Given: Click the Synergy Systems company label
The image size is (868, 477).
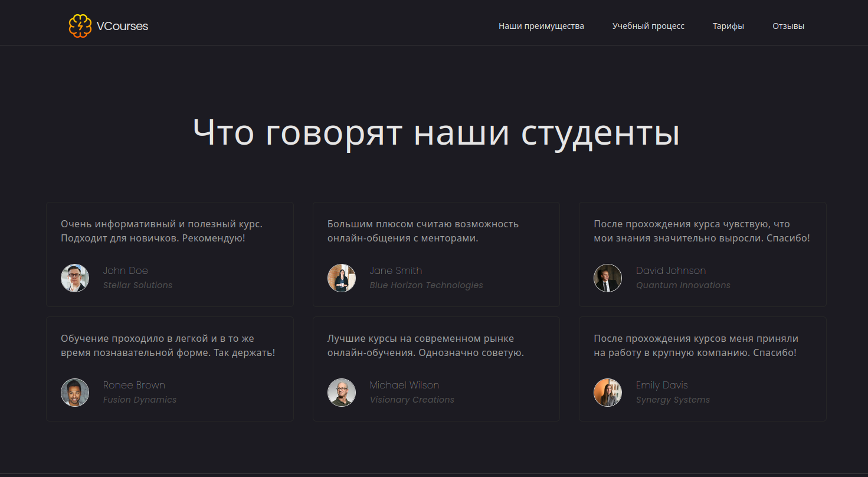Looking at the screenshot, I should [673, 400].
